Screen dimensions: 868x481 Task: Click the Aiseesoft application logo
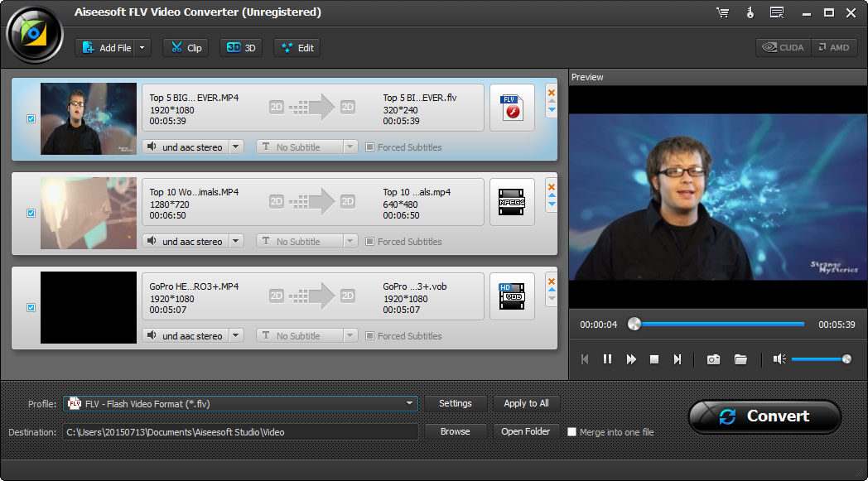[34, 34]
